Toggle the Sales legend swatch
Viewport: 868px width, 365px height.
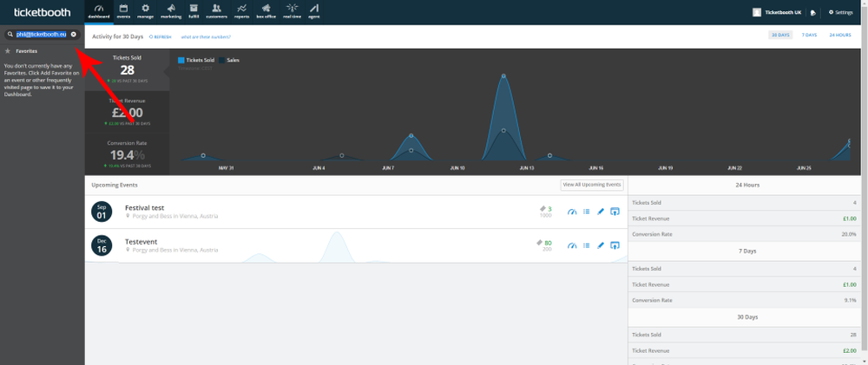tap(222, 61)
